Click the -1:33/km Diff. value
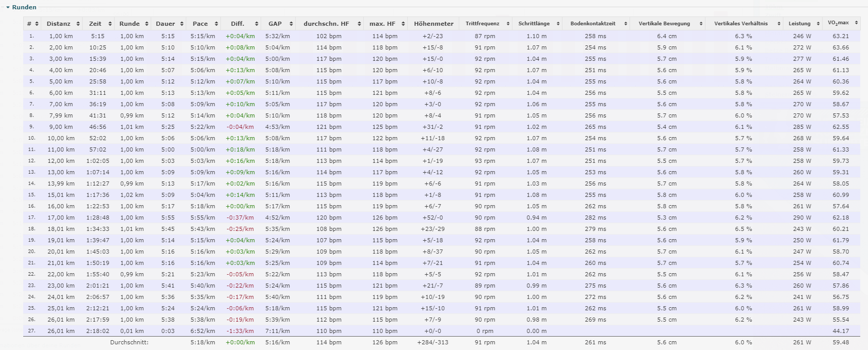The height and width of the screenshot is (350, 868). point(240,331)
